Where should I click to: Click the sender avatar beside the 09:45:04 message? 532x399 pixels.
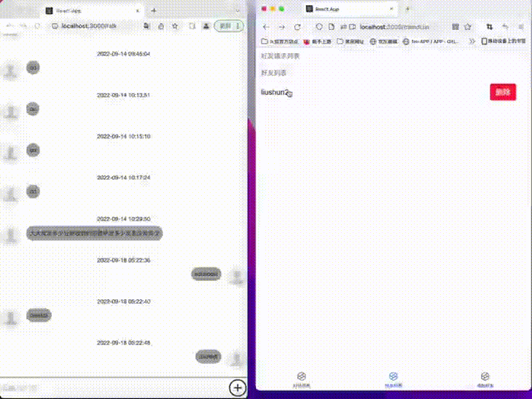click(x=11, y=71)
